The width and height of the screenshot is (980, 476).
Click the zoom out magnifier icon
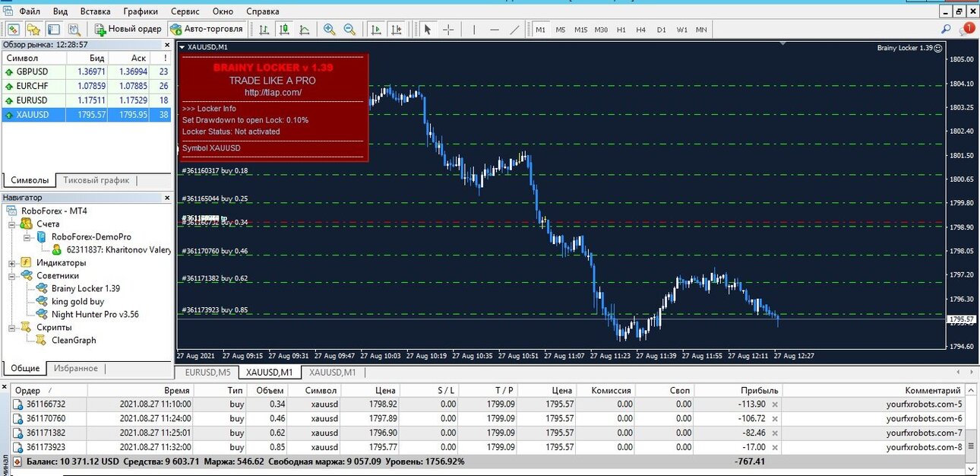point(349,29)
